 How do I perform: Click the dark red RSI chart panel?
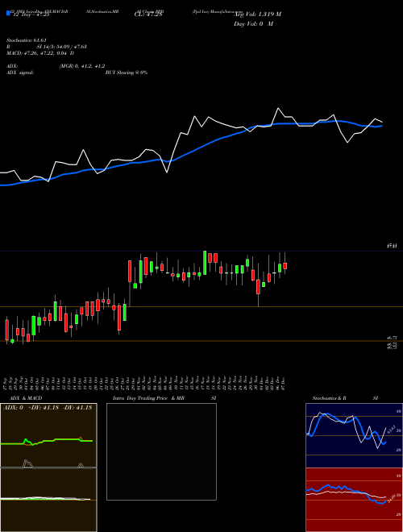coord(354,500)
